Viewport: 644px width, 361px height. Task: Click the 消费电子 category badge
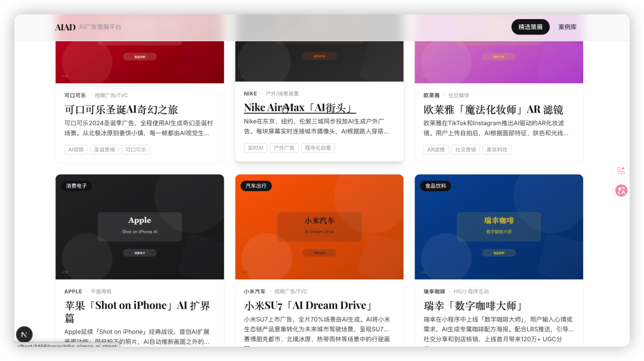click(76, 186)
